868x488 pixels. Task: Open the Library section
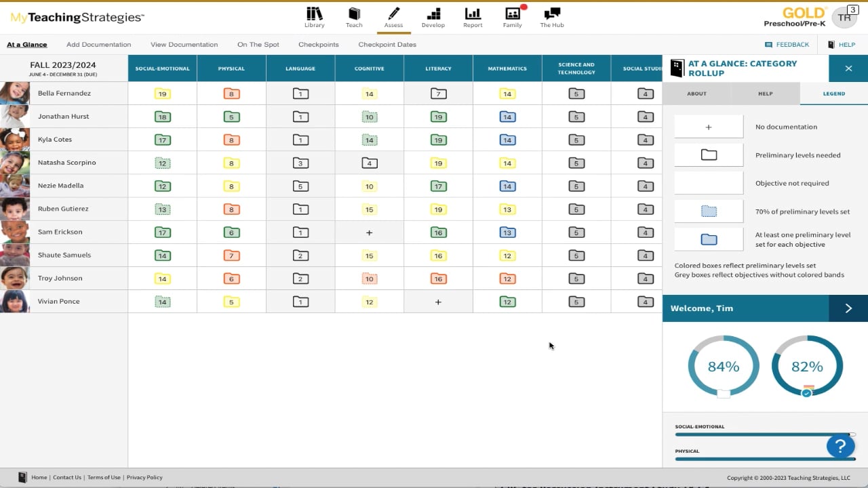(x=314, y=18)
